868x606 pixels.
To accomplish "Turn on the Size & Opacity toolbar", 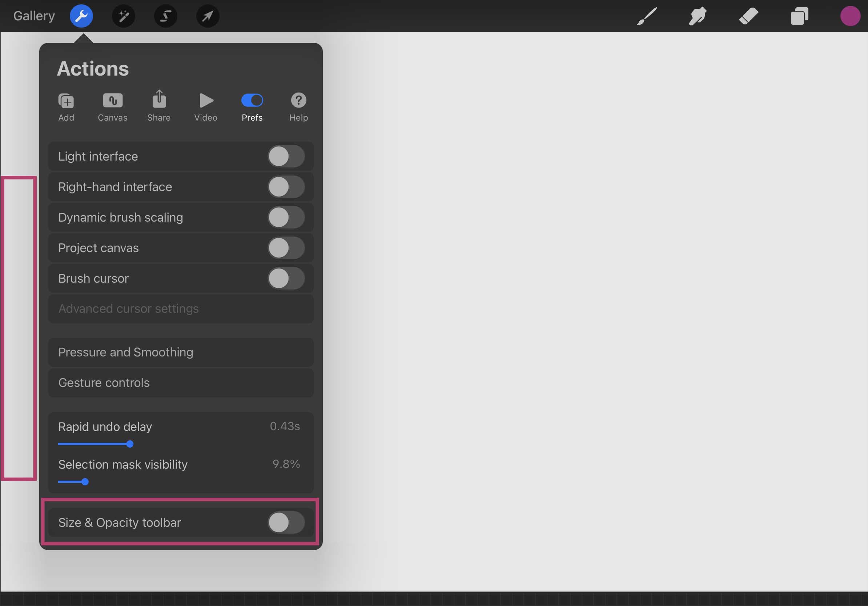I will [x=286, y=523].
